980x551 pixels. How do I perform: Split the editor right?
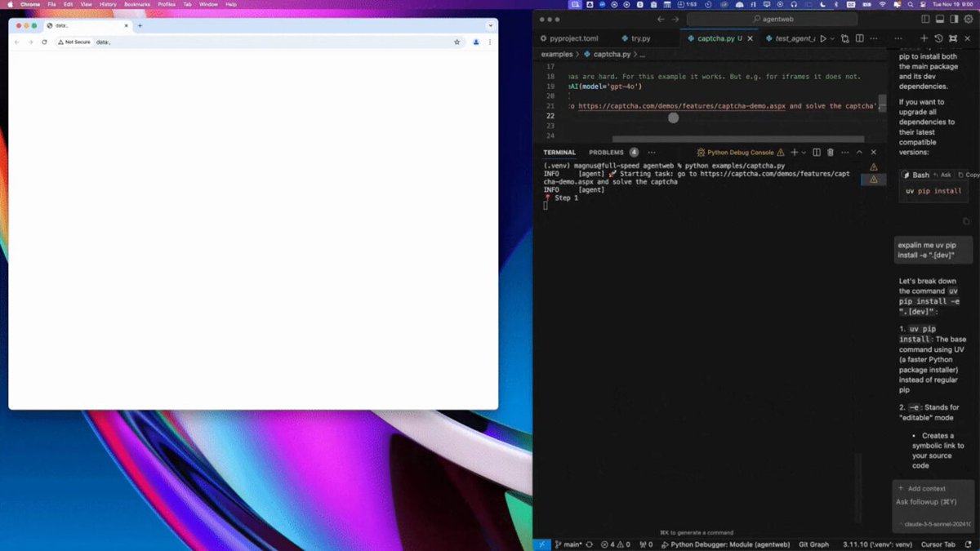(860, 38)
